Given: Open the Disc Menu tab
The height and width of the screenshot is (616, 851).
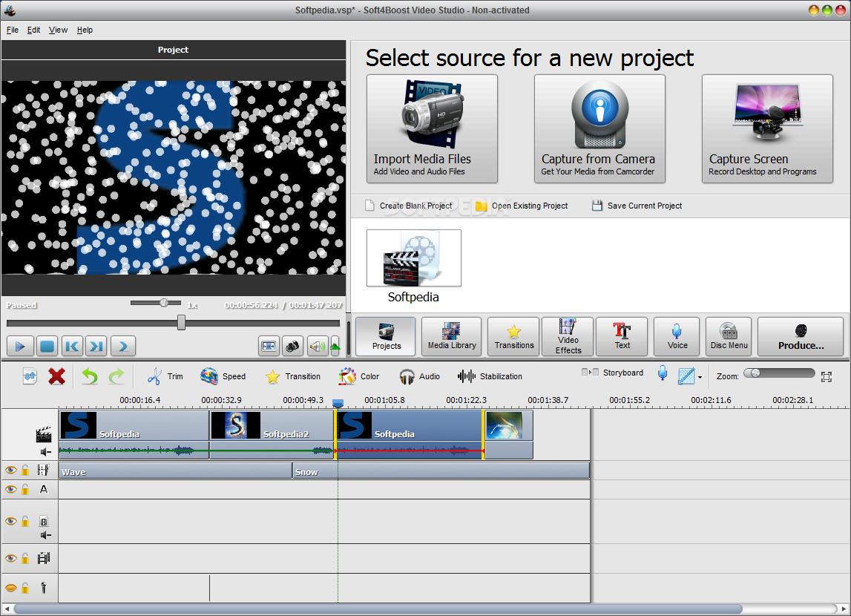Looking at the screenshot, I should click(729, 337).
